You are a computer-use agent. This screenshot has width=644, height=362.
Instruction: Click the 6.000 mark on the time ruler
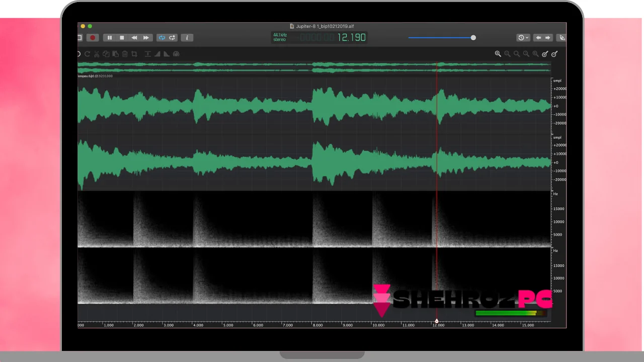click(x=258, y=325)
